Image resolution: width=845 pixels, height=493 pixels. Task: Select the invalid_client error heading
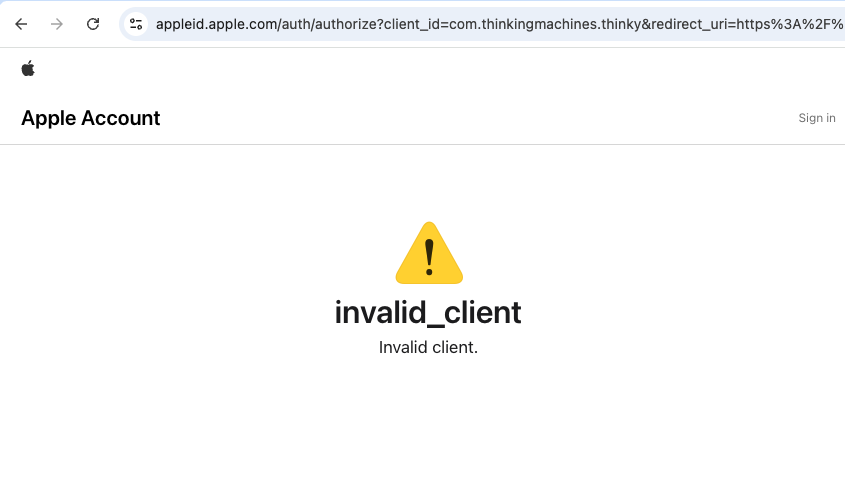tap(428, 313)
